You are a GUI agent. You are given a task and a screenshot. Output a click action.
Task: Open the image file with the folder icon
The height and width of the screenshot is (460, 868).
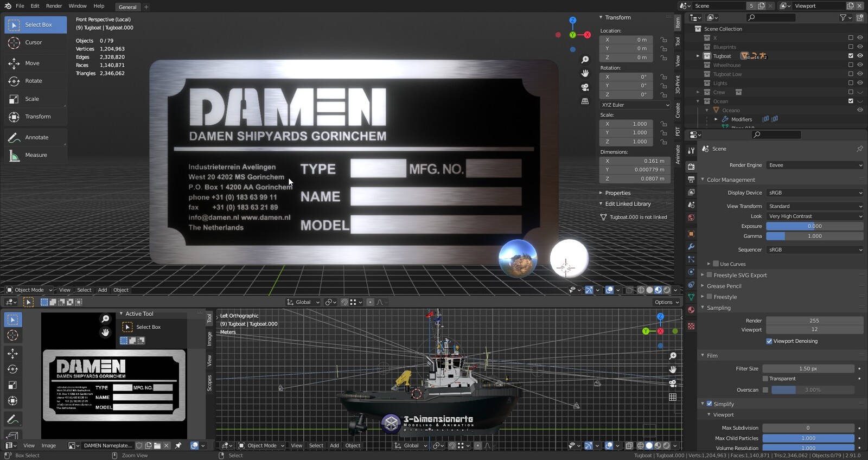tap(157, 445)
